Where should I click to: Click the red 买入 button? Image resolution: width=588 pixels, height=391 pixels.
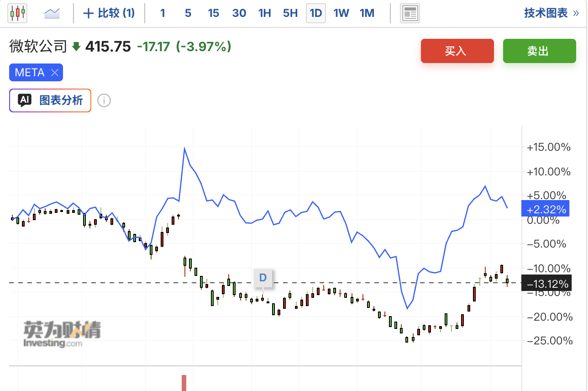coord(457,51)
